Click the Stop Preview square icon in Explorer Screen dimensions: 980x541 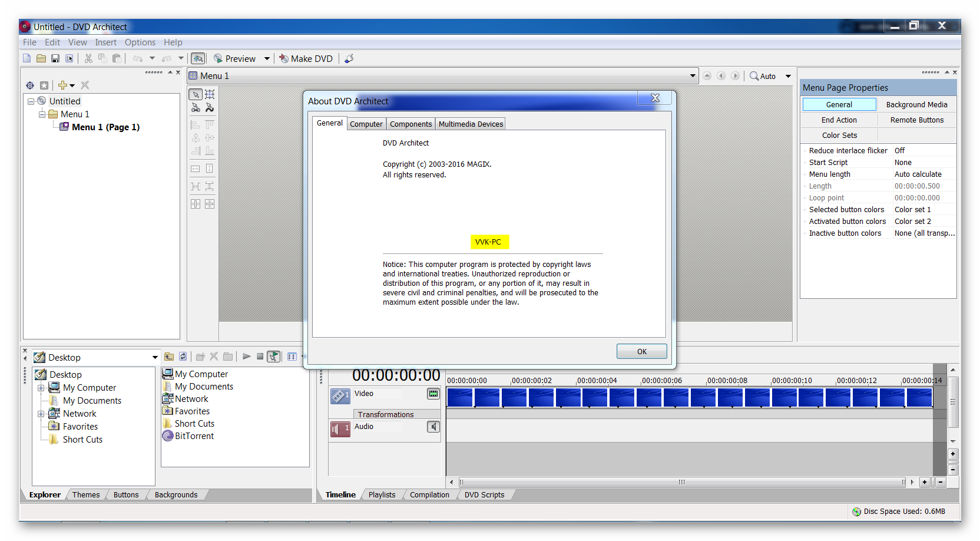(260, 357)
